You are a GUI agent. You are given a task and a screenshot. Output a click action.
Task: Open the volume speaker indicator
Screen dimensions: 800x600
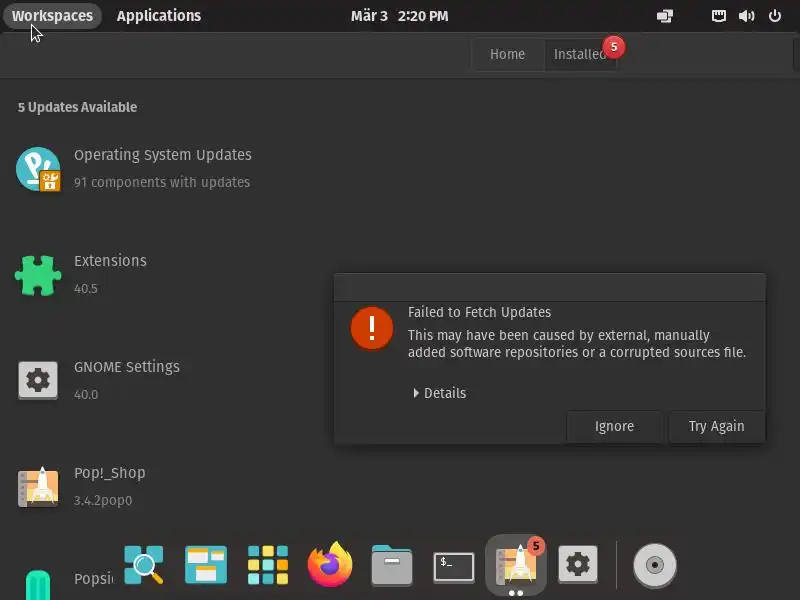[x=746, y=16]
